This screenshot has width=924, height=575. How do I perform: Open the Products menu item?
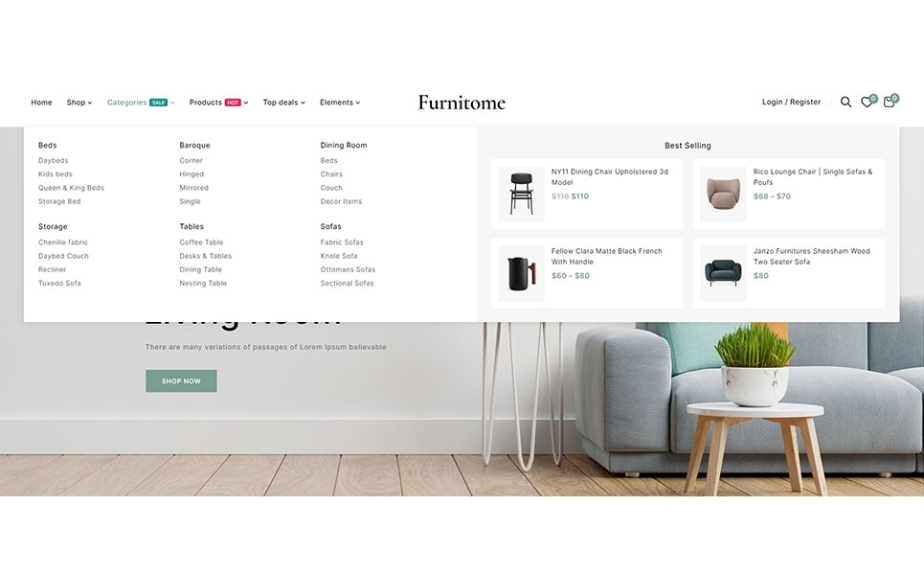[x=205, y=103]
